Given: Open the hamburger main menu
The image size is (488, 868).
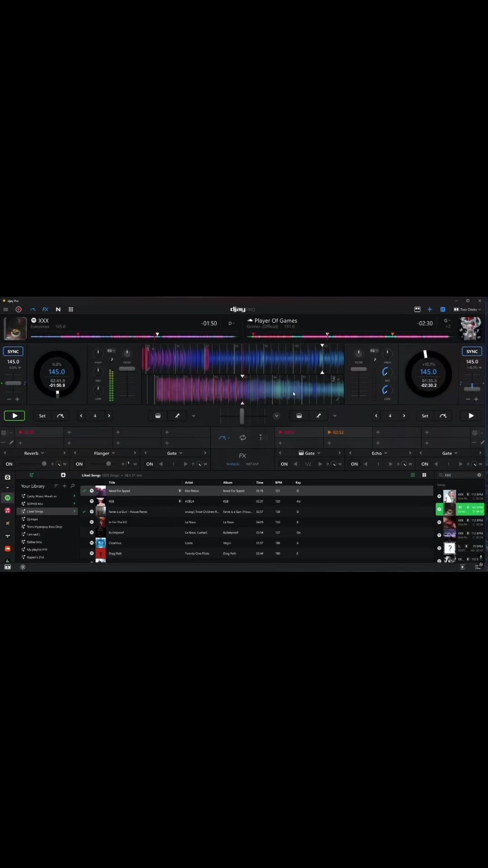Looking at the screenshot, I should (x=6, y=310).
